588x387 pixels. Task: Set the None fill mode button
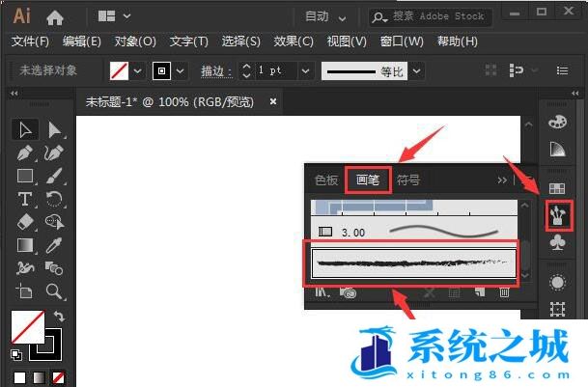click(x=58, y=377)
